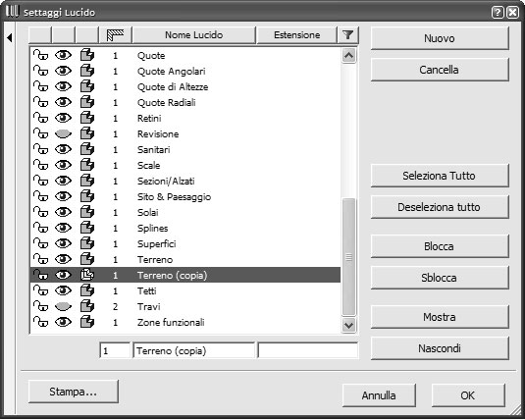Click the scrollbar up arrow
Screen dimensions: 525x420
(x=348, y=56)
